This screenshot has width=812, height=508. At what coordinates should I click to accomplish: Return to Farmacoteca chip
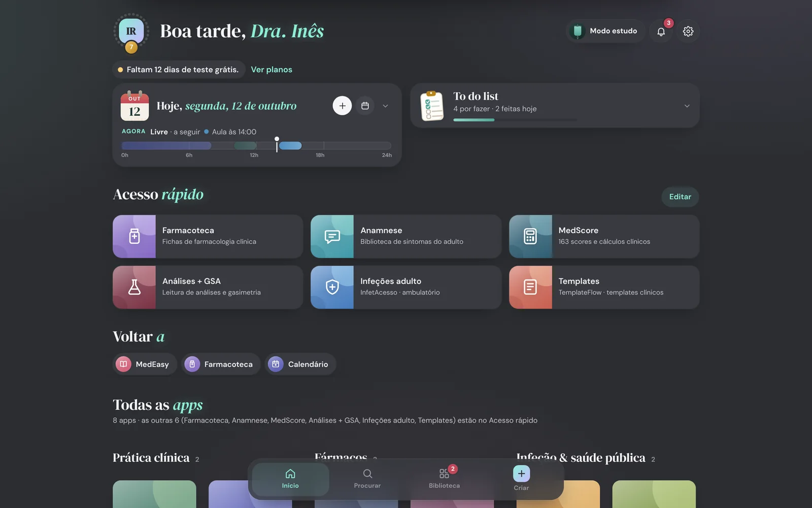(x=220, y=364)
